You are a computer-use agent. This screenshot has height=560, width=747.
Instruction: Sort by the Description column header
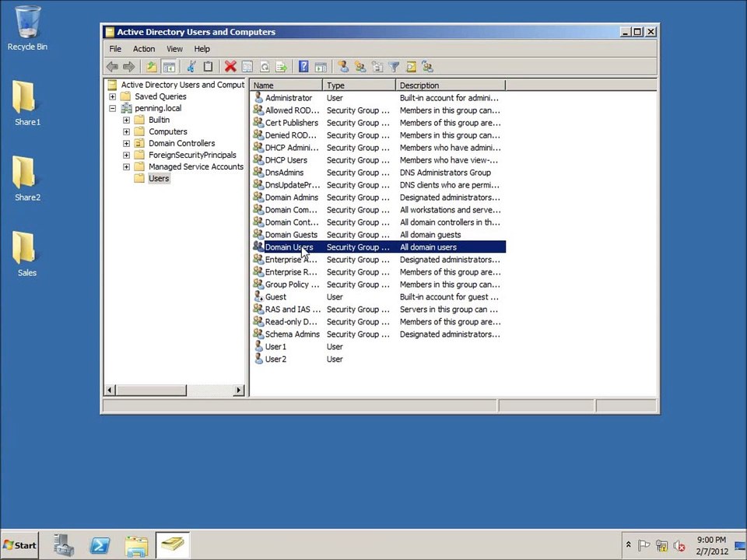(451, 86)
